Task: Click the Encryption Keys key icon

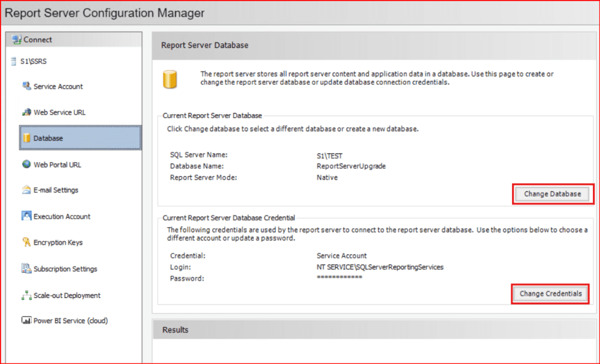Action: click(26, 242)
